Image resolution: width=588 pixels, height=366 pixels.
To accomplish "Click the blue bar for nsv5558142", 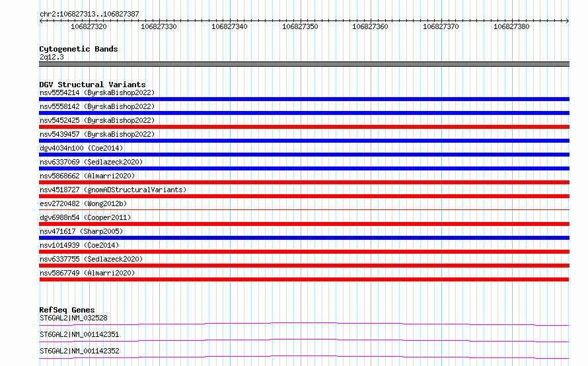I will pyautogui.click(x=304, y=113).
